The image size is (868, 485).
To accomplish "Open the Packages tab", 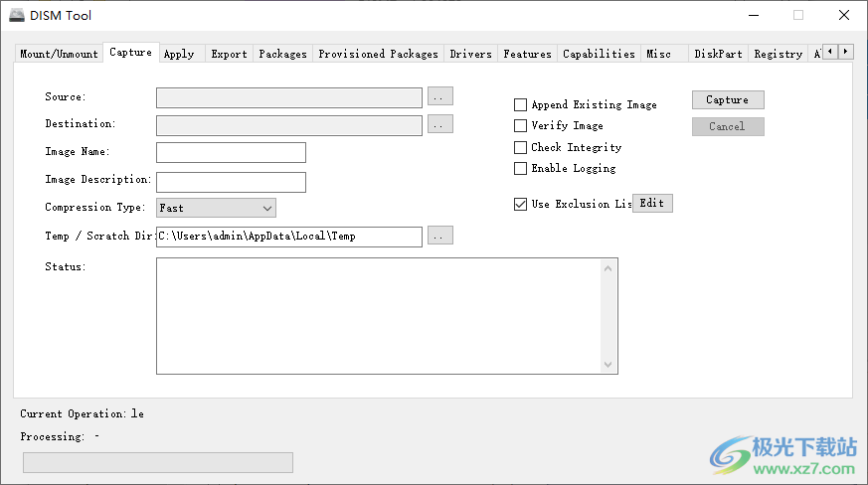I will coord(283,54).
